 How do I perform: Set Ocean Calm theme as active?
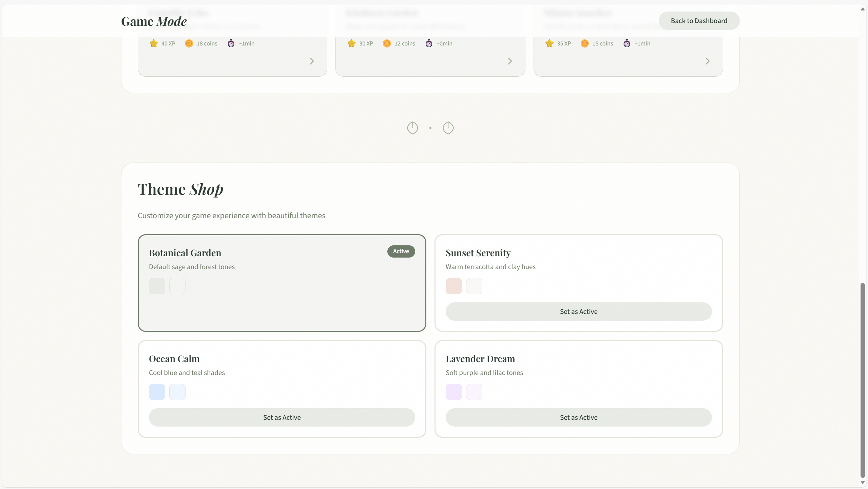click(282, 417)
